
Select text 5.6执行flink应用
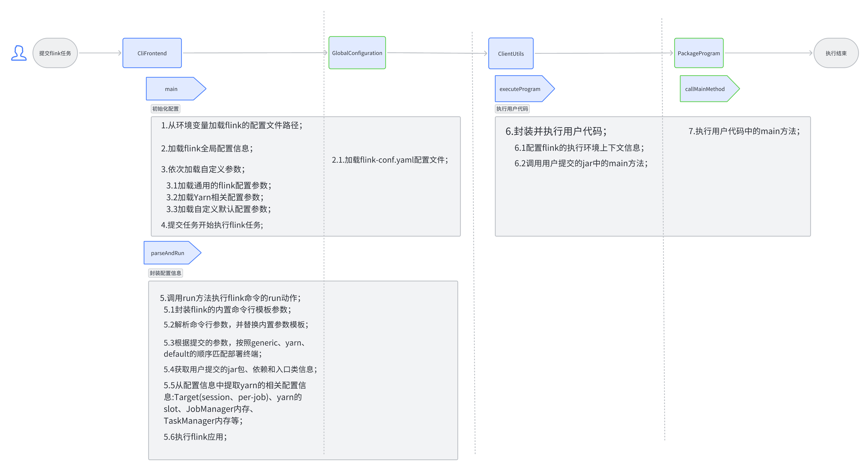(195, 437)
